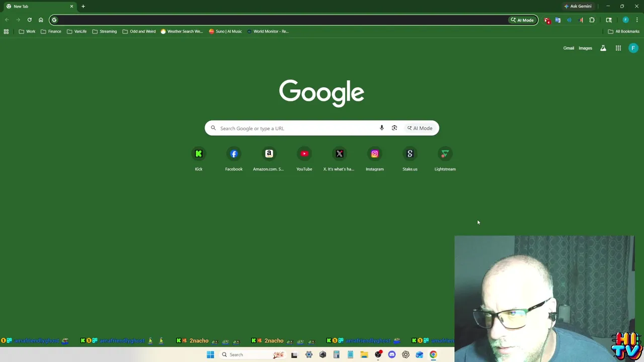Start voice search with microphone icon

point(382,128)
